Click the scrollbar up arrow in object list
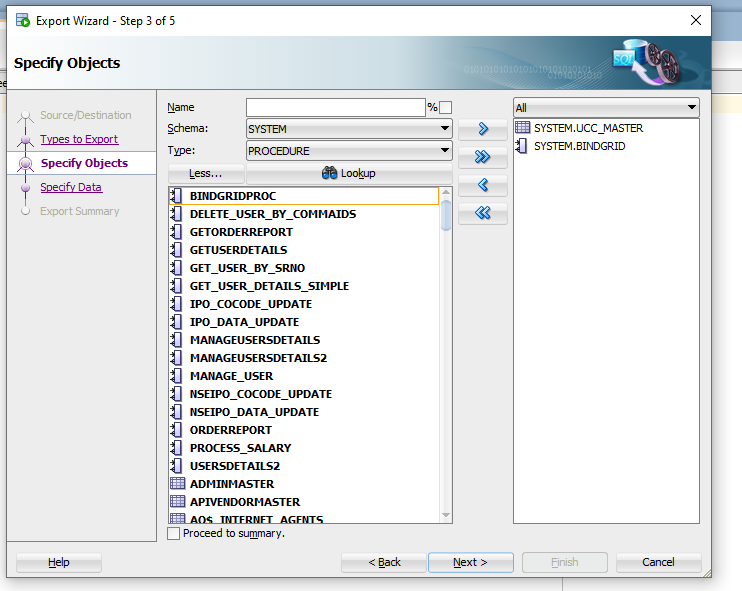 point(446,193)
